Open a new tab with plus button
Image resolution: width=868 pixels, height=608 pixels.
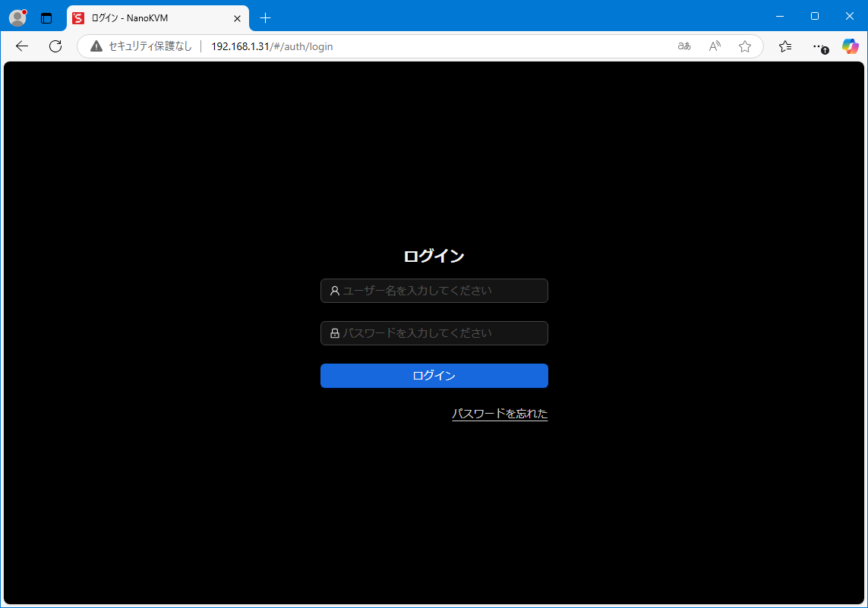point(265,18)
